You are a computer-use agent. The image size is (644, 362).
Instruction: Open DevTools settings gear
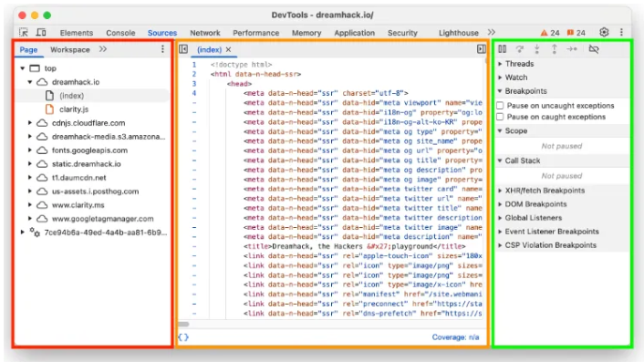point(604,32)
